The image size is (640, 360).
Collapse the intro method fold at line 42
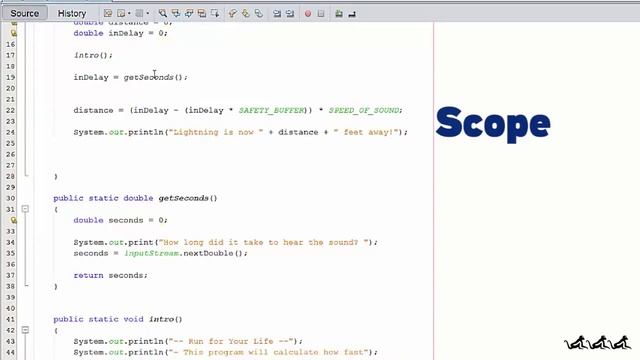click(25, 330)
